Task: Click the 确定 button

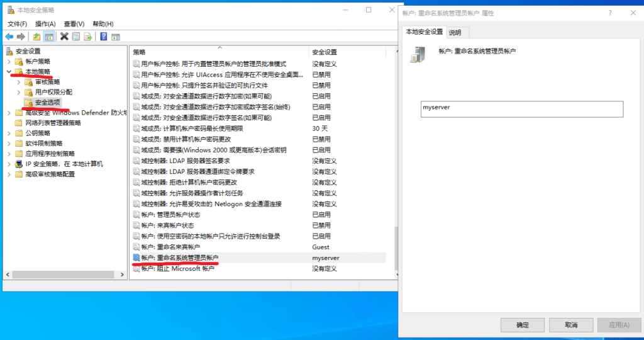Action: [x=522, y=325]
